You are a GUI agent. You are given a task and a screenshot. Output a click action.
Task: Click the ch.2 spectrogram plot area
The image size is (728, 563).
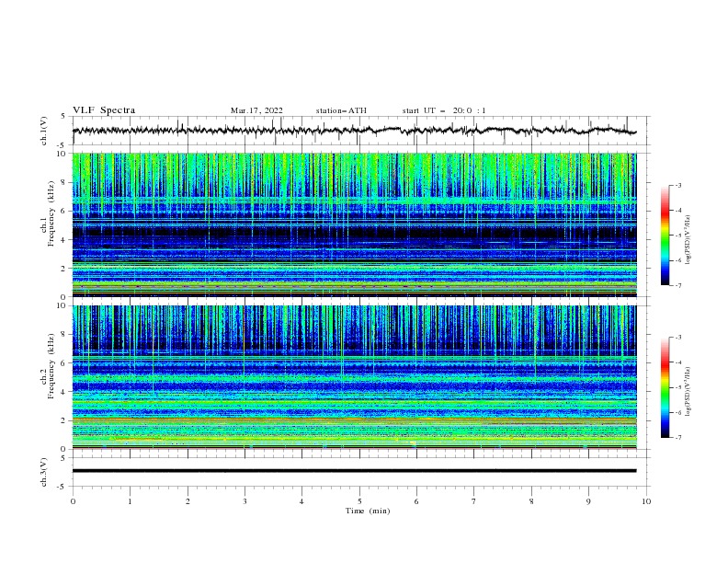click(x=354, y=377)
